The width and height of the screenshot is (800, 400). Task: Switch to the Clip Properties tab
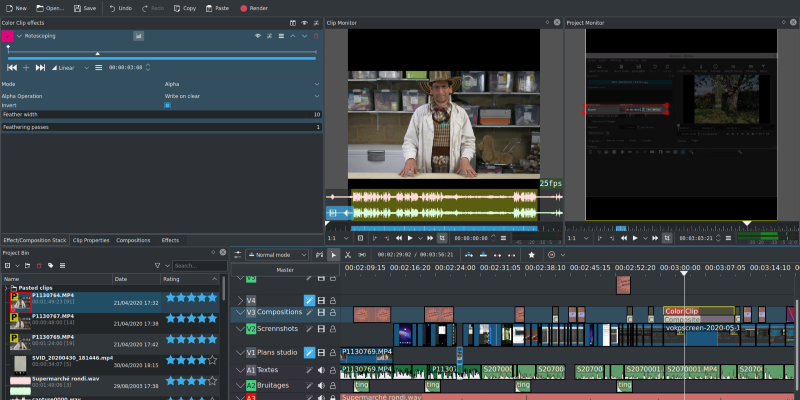pos(91,240)
